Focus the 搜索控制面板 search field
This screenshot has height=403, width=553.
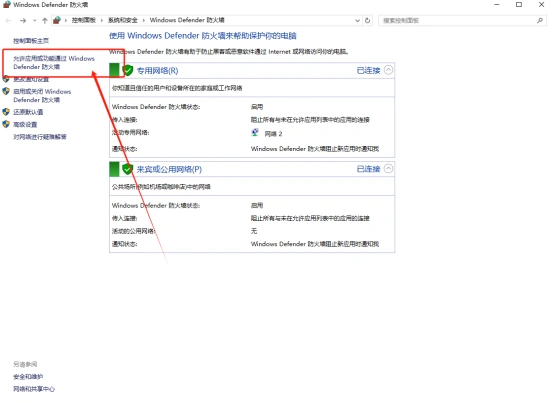pos(462,20)
